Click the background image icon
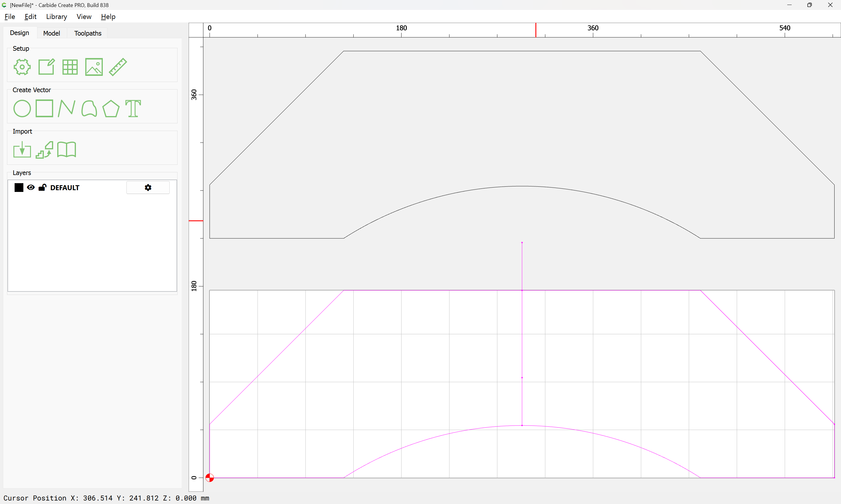Screen dimensions: 841x504 [x=94, y=67]
